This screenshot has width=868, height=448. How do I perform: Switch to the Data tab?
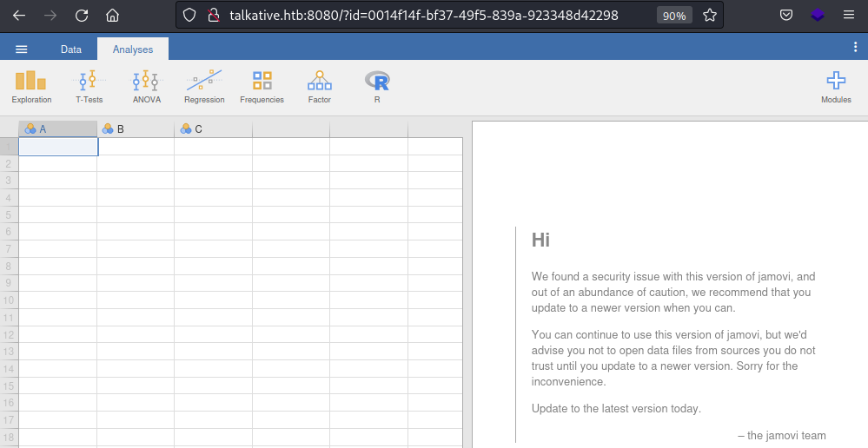[x=71, y=49]
